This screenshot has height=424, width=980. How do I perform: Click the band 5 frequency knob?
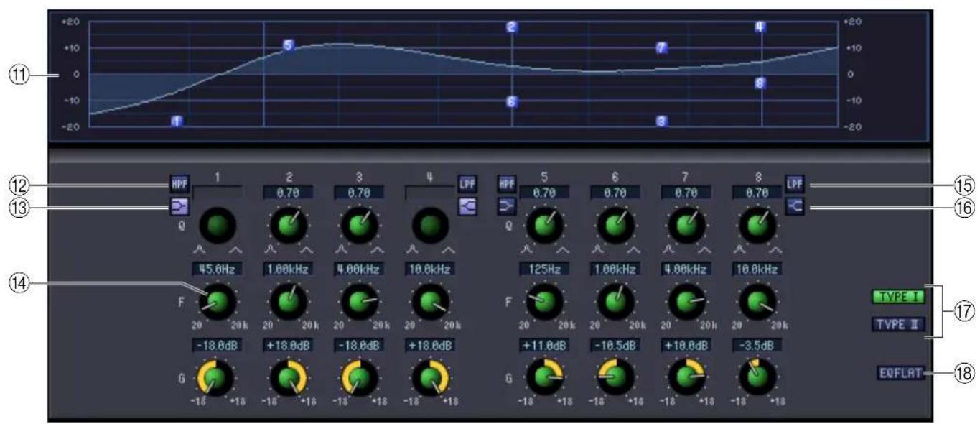click(x=544, y=300)
